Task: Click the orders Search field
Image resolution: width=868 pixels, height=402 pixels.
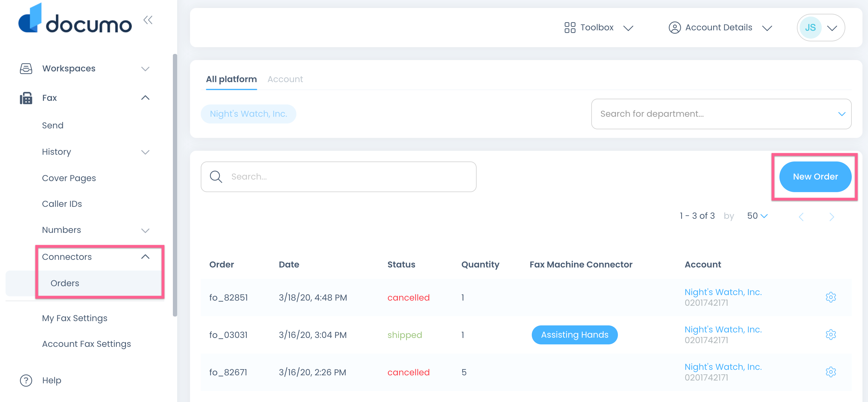Action: coord(338,176)
